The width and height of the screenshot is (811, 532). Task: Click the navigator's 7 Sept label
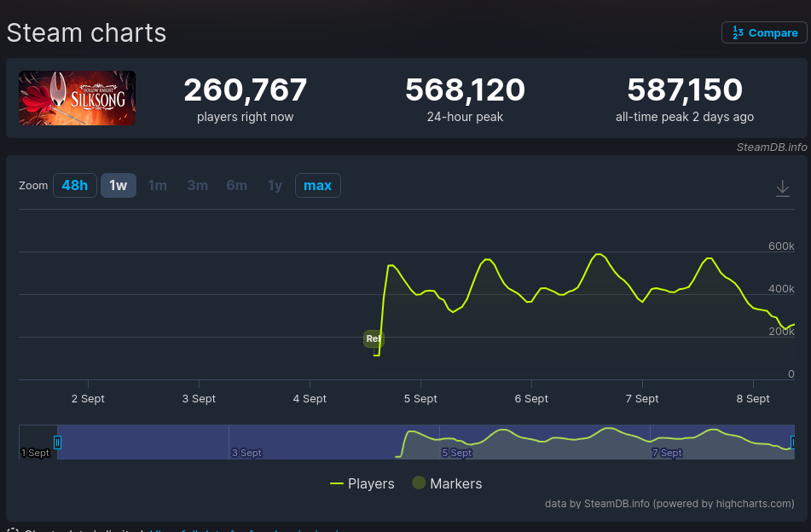click(667, 453)
